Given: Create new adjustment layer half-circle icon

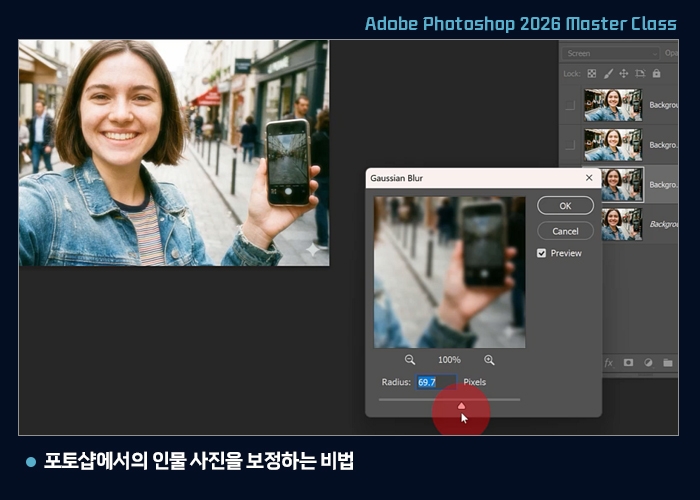Looking at the screenshot, I should coord(648,362).
